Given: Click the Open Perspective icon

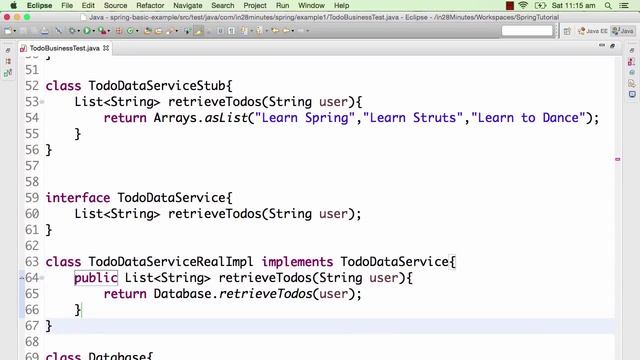Looking at the screenshot, I should (x=567, y=31).
